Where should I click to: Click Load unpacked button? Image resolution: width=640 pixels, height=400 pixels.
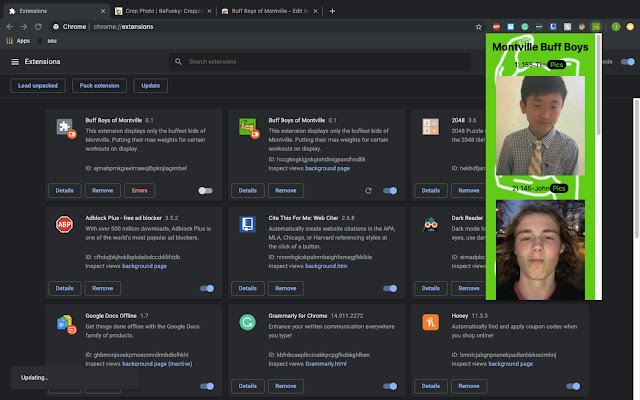(38, 86)
